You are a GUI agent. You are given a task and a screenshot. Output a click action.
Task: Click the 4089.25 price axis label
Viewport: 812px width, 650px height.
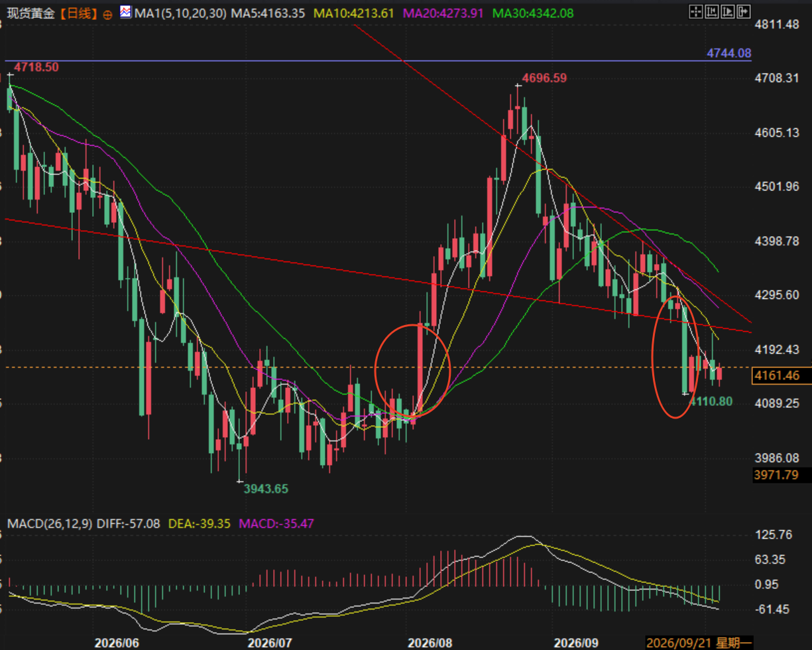pyautogui.click(x=776, y=403)
